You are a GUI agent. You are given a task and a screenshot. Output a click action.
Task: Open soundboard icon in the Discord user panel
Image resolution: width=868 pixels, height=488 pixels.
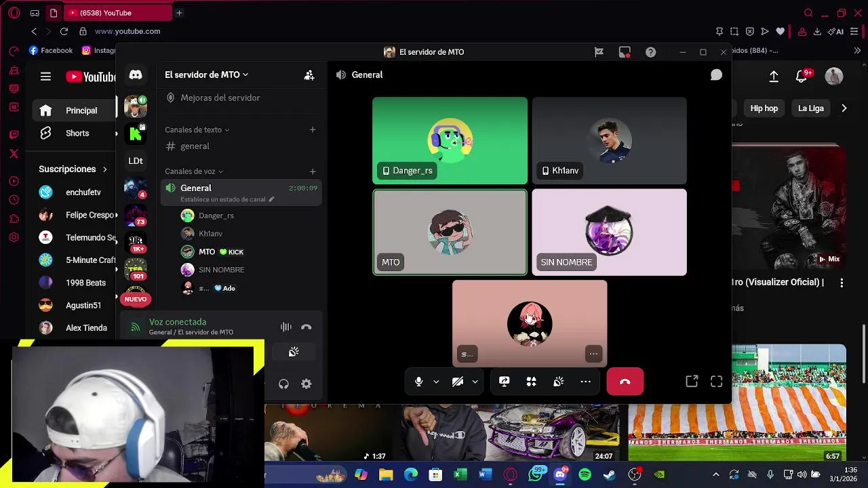click(294, 352)
